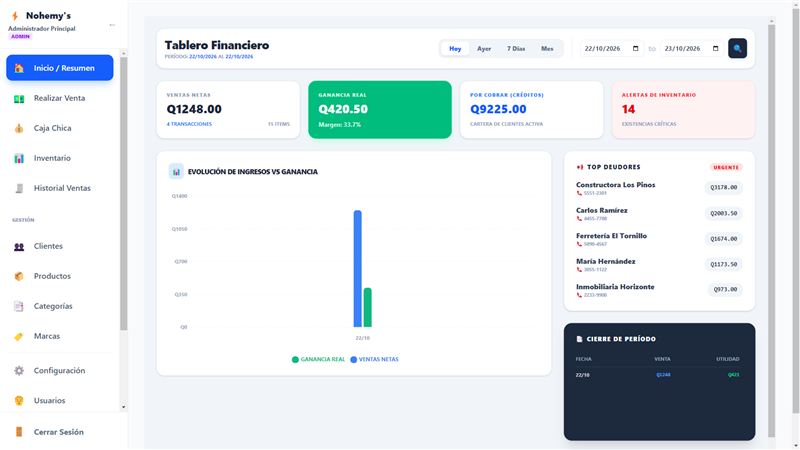Image resolution: width=800 pixels, height=450 pixels.
Task: Click the Cerrar Sesión door icon
Action: click(x=19, y=432)
